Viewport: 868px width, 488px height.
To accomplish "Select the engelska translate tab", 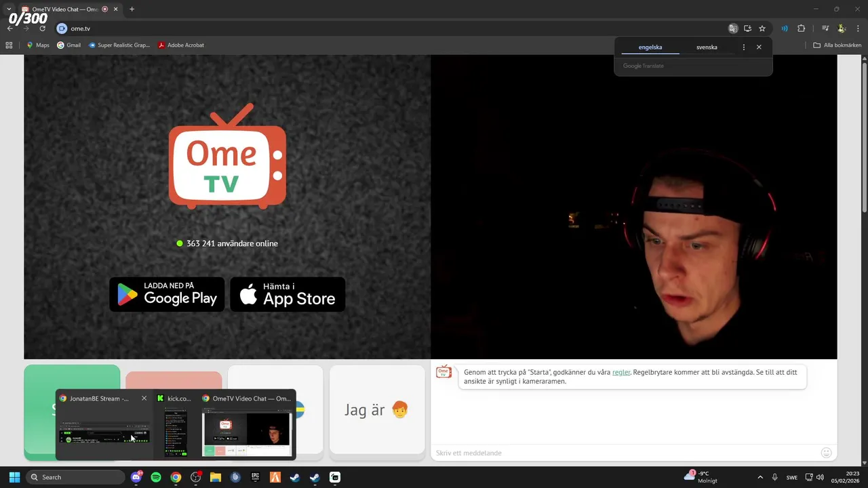I will [x=650, y=47].
